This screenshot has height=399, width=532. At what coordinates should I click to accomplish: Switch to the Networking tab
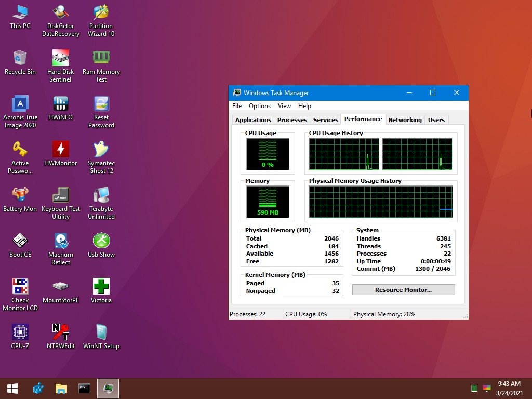point(405,120)
